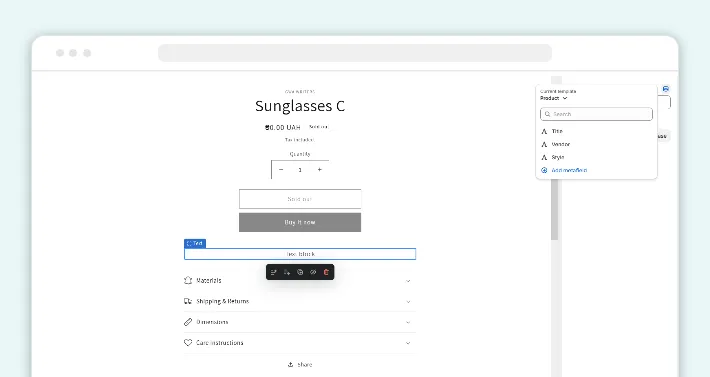
Task: Click the quantity value field
Action: [300, 170]
